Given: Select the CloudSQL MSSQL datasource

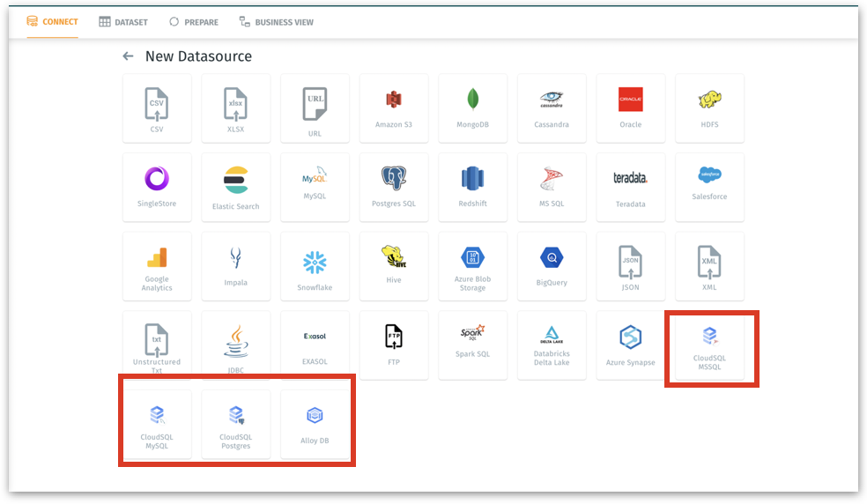Looking at the screenshot, I should tap(710, 346).
